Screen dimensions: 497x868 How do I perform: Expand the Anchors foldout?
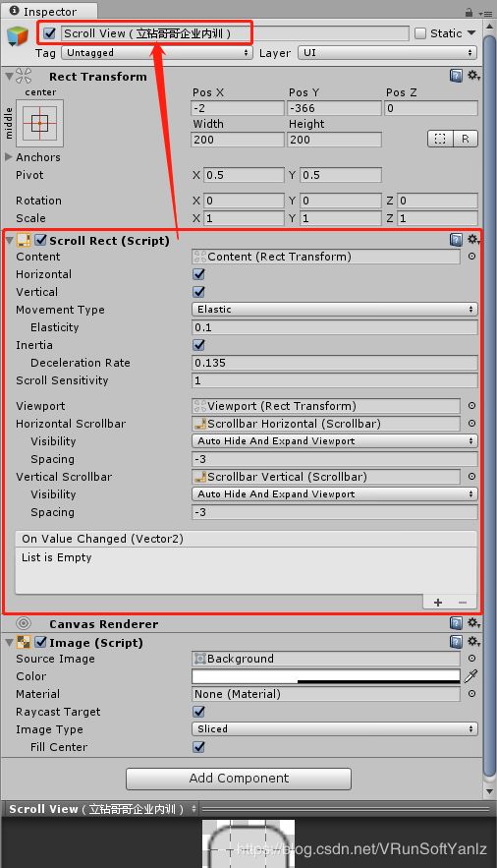[x=8, y=157]
